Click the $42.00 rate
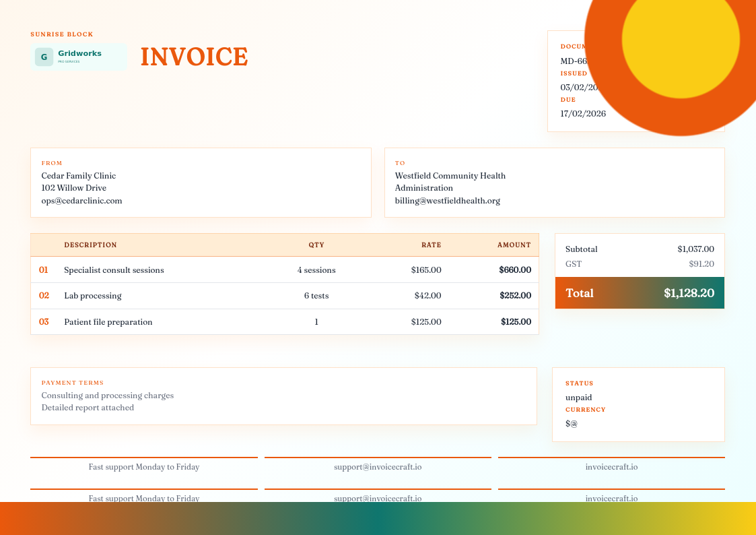Viewport: 756px width, 535px height. click(x=427, y=296)
